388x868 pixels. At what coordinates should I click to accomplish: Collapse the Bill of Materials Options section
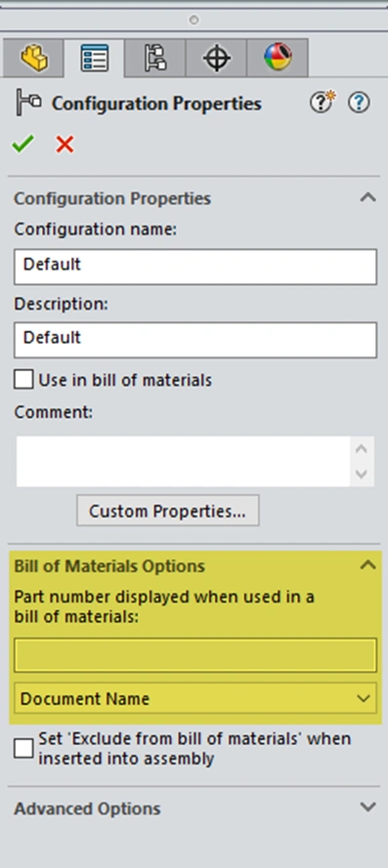pos(368,565)
